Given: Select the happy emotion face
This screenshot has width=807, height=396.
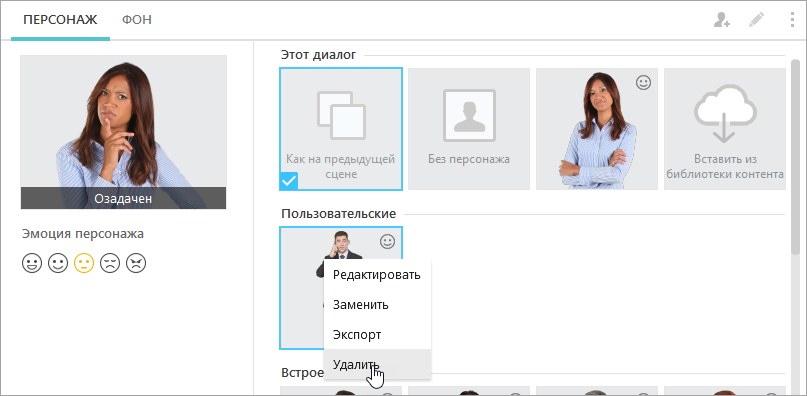Looking at the screenshot, I should click(58, 263).
